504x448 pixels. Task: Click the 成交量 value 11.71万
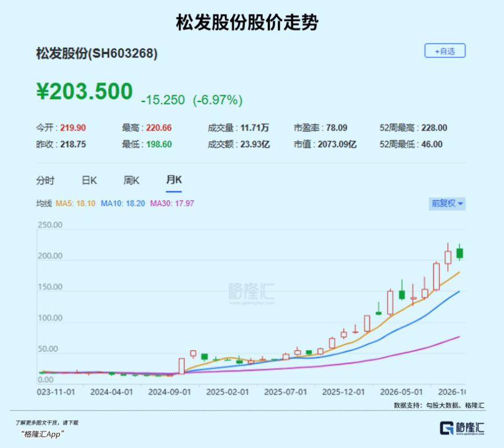254,128
